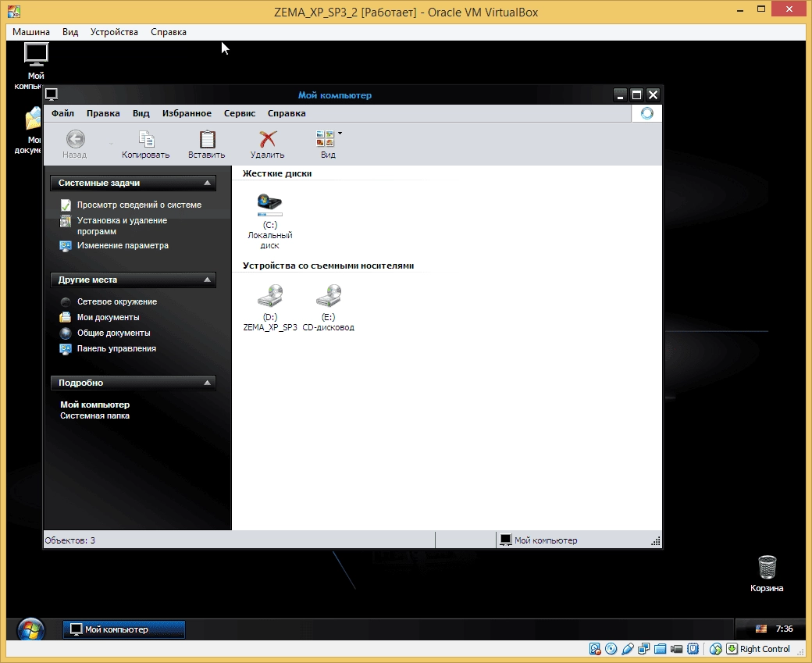This screenshot has width=812, height=663.
Task: Click VirtualBox optical disk indicator
Action: 611,649
